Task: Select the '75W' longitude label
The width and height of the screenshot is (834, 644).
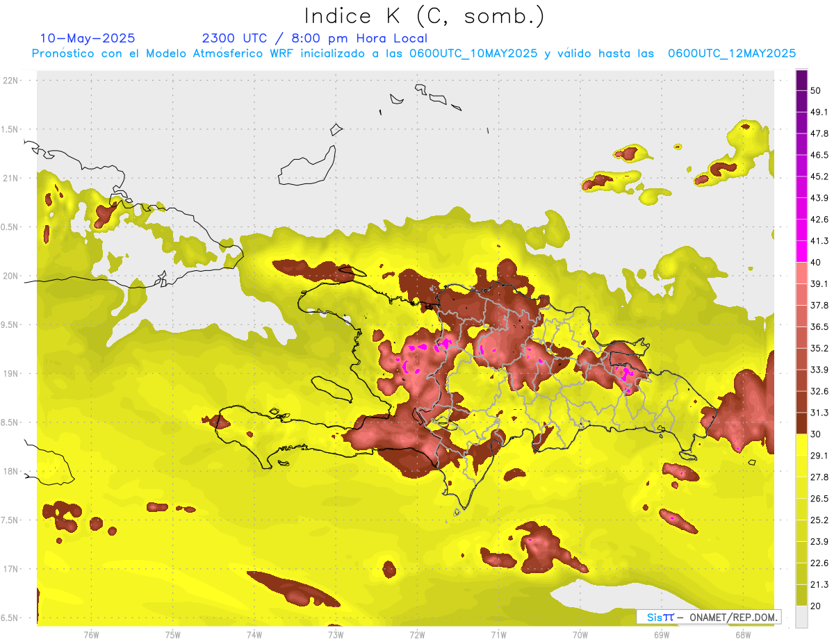Action: [x=173, y=635]
